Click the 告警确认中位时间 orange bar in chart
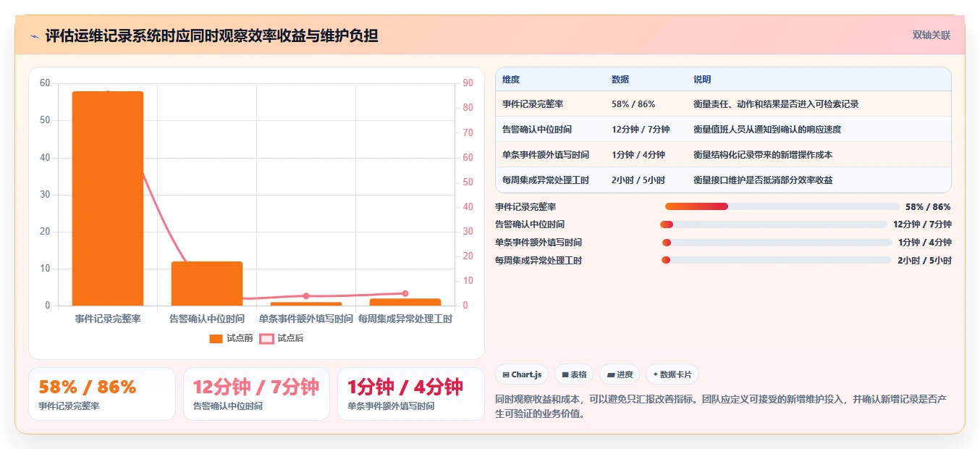The width and height of the screenshot is (980, 449). pyautogui.click(x=207, y=284)
